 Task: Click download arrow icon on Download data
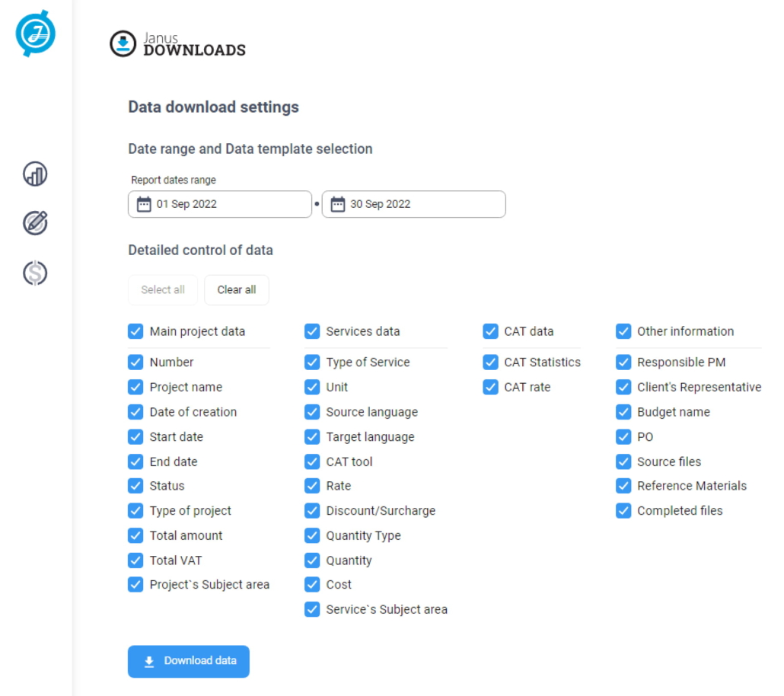point(149,661)
